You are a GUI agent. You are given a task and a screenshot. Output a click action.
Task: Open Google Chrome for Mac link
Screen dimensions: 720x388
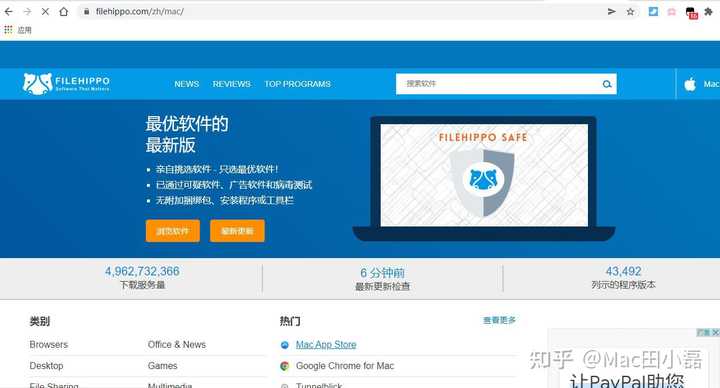(x=345, y=366)
